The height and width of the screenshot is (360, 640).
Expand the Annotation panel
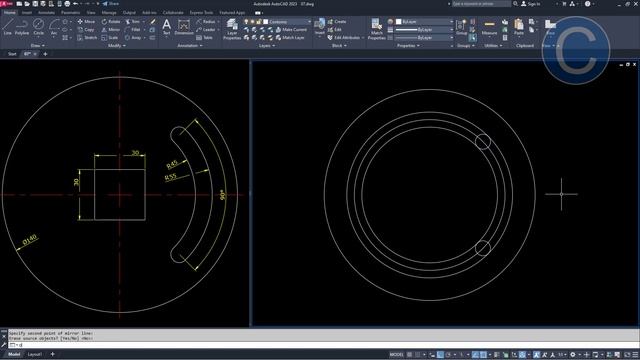click(x=190, y=46)
